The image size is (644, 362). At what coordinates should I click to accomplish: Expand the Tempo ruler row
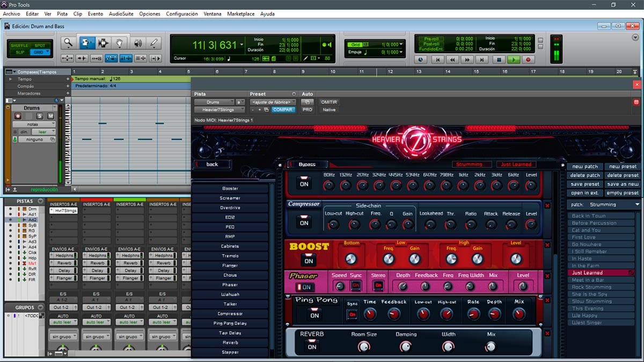tap(11, 79)
